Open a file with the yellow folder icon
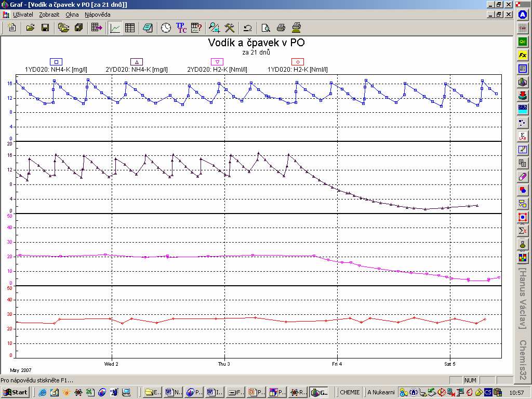Screen dimensions: 532x399 point(31,28)
